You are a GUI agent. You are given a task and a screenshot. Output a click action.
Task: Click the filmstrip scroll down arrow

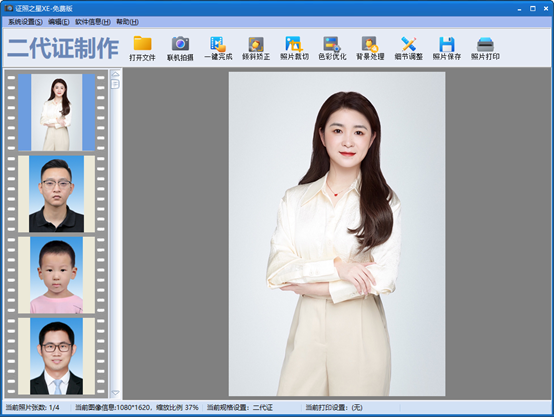point(115,393)
